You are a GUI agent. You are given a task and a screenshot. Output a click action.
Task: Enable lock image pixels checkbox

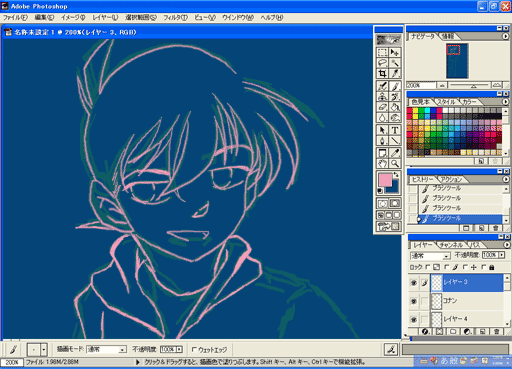pos(447,267)
